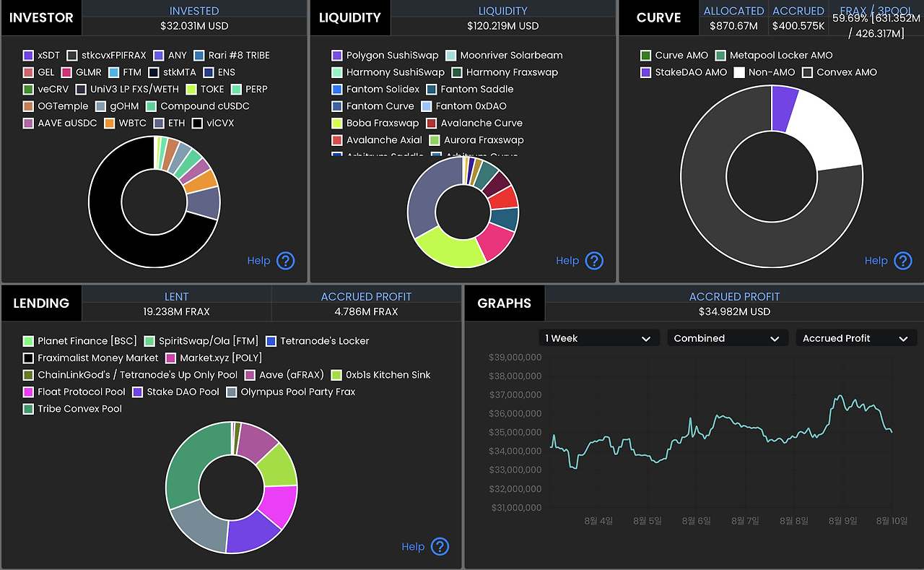The height and width of the screenshot is (570, 924).
Task: Open the Accrued Profit metric dropdown
Action: point(855,338)
